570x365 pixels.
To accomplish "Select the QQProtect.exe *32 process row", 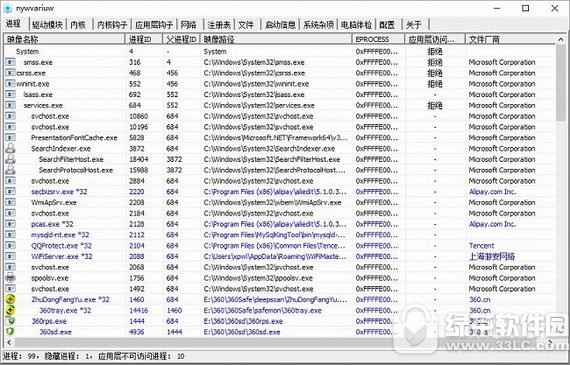I will (280, 246).
